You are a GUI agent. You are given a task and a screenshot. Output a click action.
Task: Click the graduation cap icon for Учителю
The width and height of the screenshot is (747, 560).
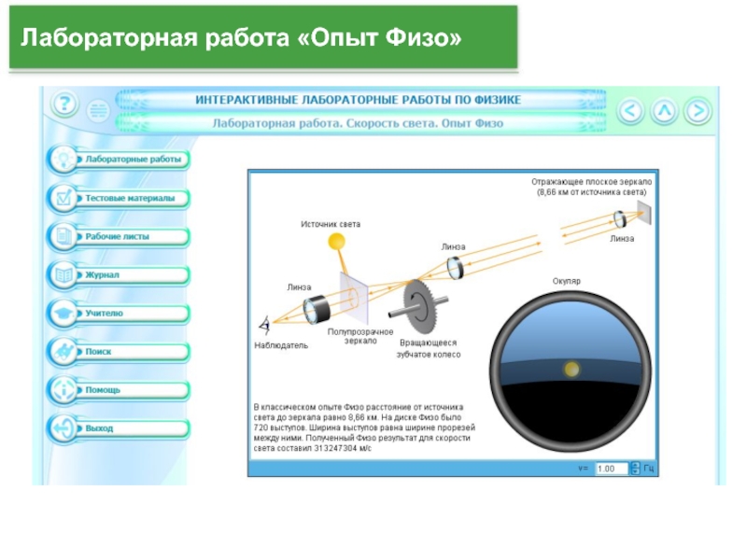tap(63, 313)
